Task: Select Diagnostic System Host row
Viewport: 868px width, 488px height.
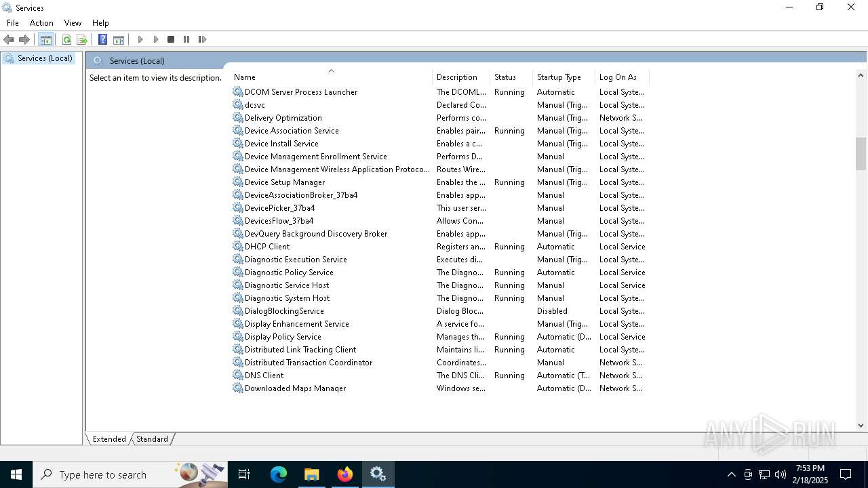Action: pos(439,298)
